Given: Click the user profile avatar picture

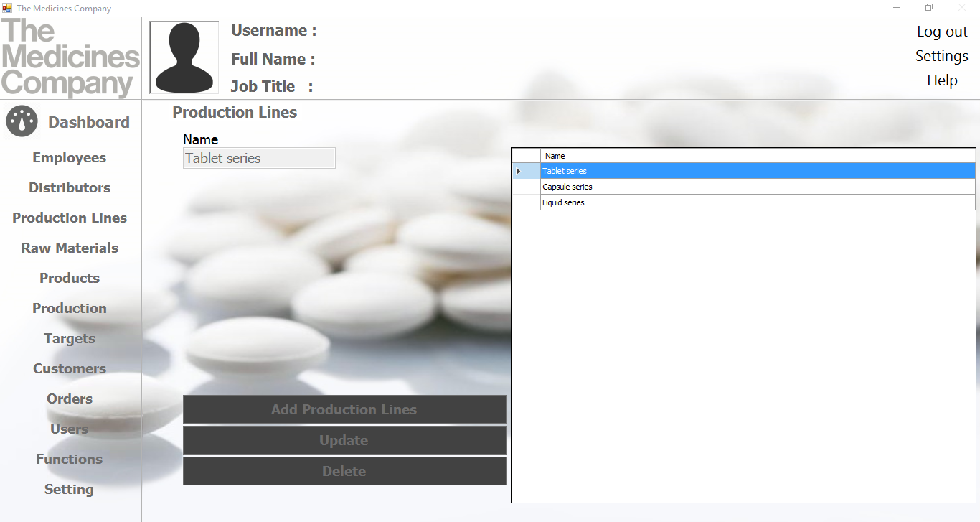Looking at the screenshot, I should click(184, 57).
